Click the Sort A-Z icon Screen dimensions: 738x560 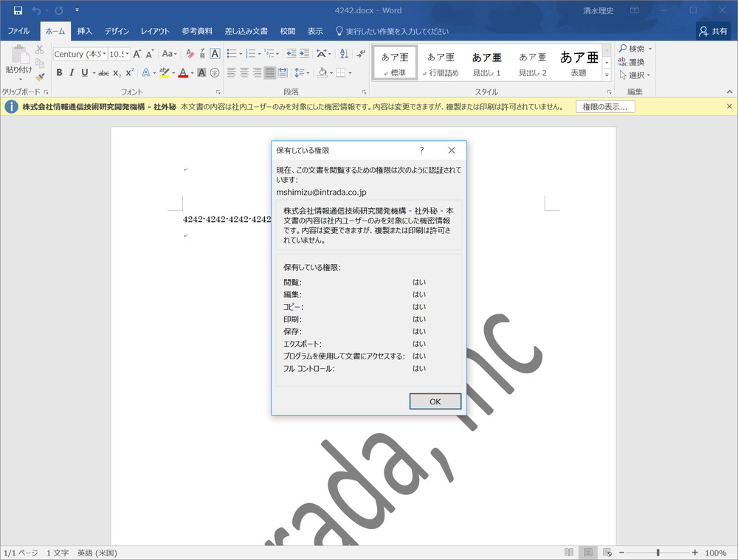coord(344,54)
